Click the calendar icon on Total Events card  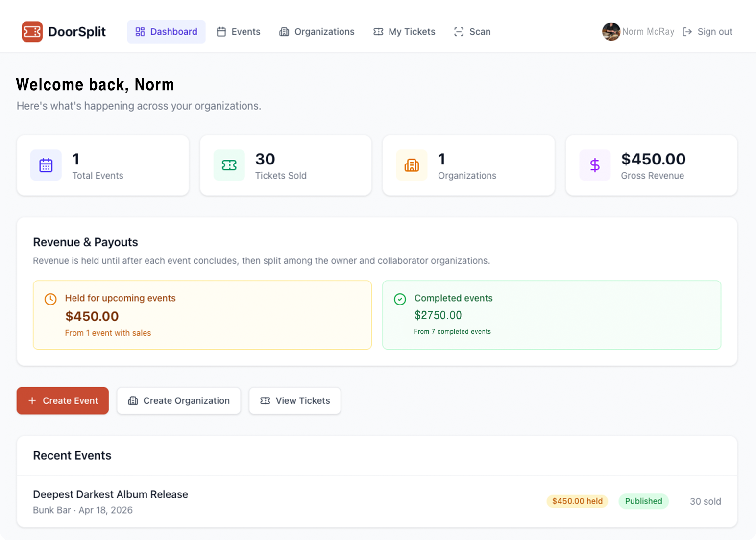coord(46,165)
